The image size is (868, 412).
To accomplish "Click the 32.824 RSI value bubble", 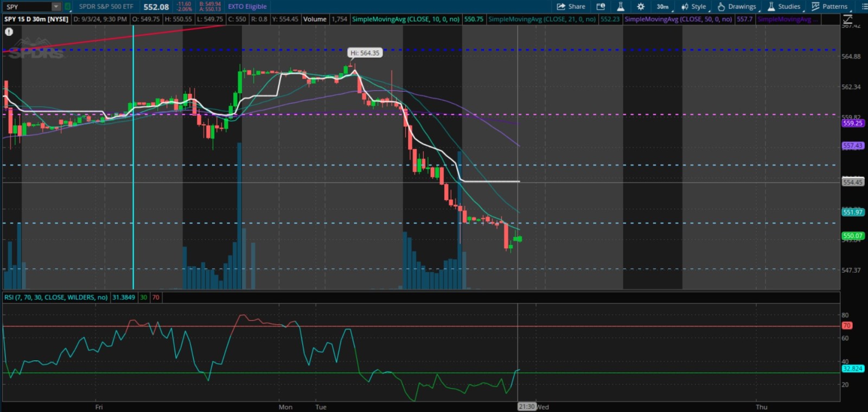I will tap(853, 369).
